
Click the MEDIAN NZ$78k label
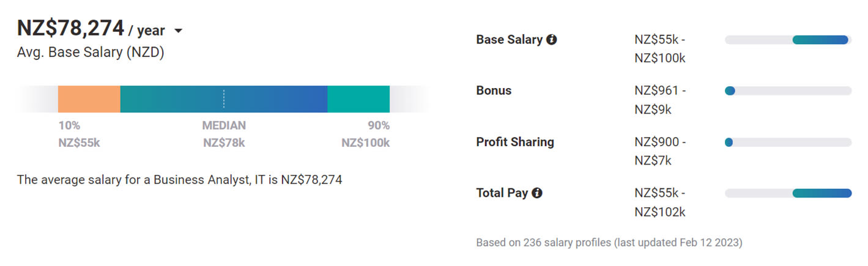(224, 134)
